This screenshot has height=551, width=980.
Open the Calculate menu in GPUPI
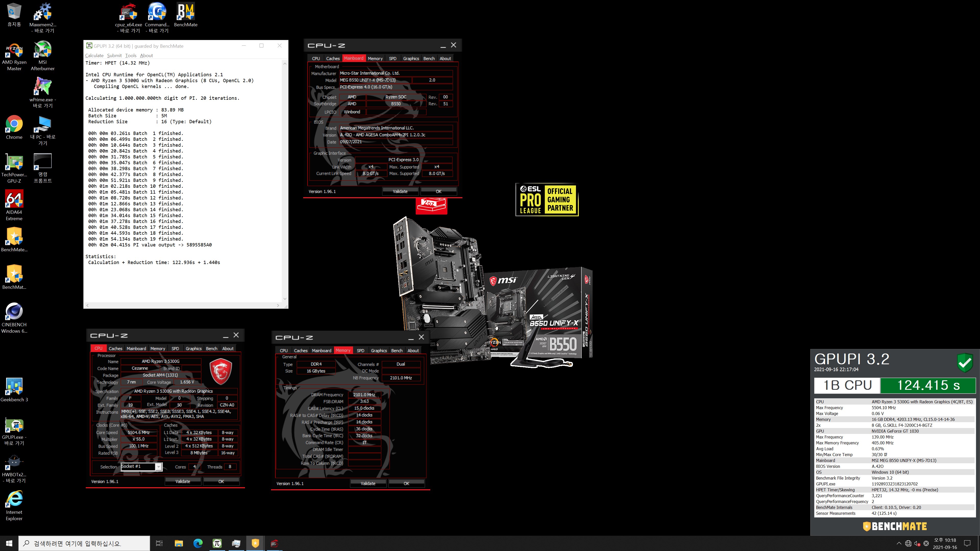click(94, 56)
